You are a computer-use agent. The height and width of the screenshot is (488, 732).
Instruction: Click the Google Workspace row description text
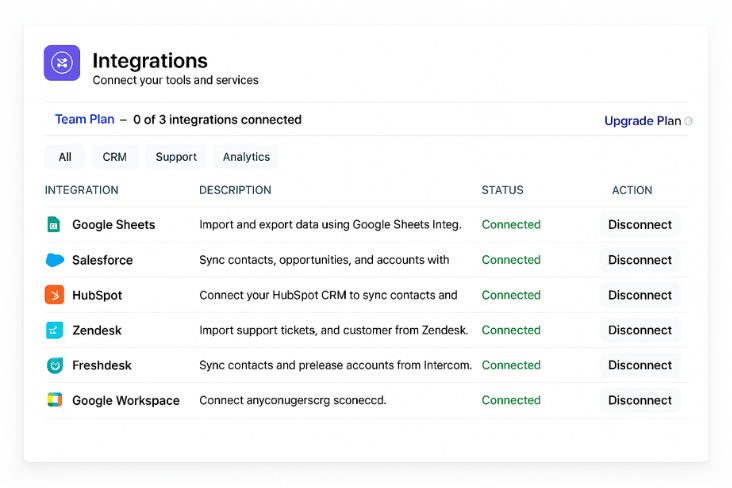pos(293,401)
